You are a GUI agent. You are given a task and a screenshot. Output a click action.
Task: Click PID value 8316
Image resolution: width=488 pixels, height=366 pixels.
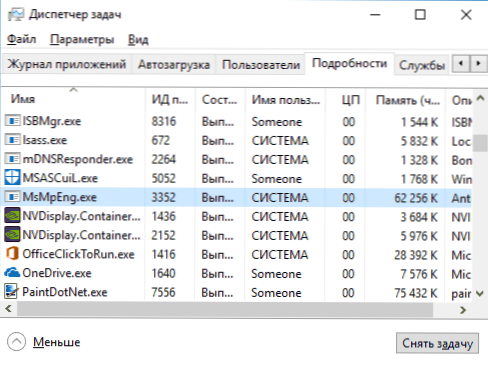tap(164, 122)
